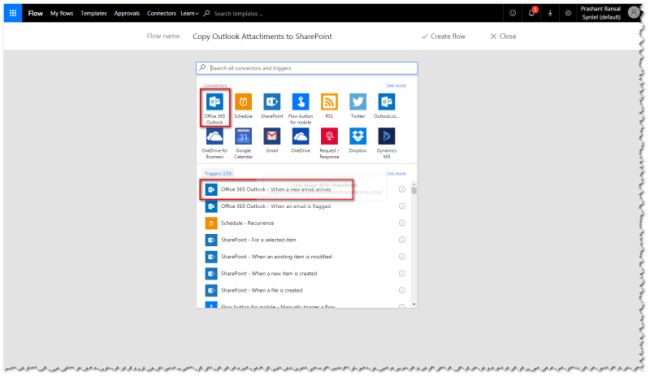The height and width of the screenshot is (377, 650).
Task: Choose 'Office 365 Outlook - When an email is flagged'
Action: tap(305, 206)
